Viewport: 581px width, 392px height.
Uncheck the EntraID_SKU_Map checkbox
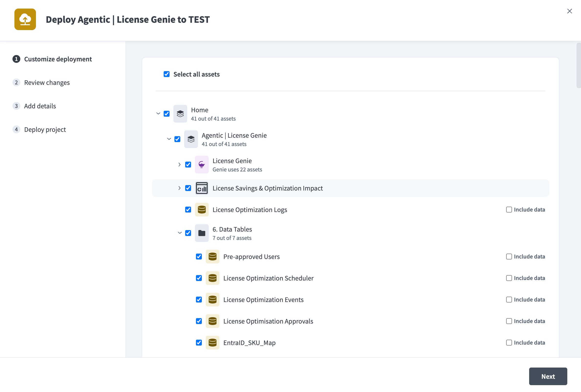[199, 343]
